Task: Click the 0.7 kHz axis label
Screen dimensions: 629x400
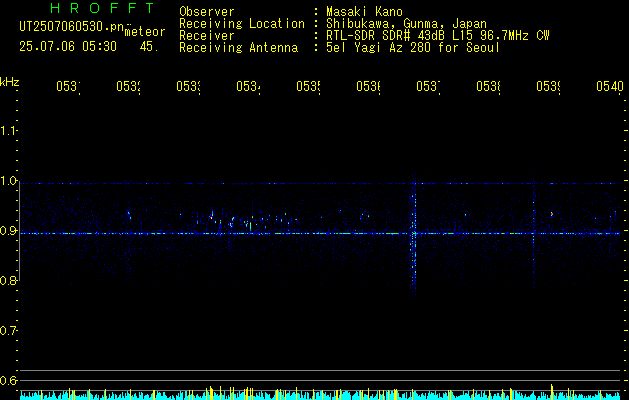Action: (8, 331)
